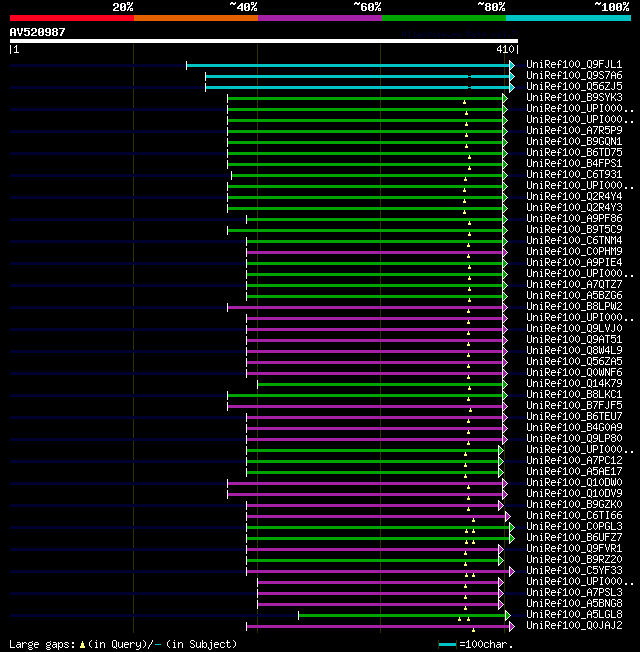Select the UniRef100_C0PHM9 label
Screen dimensions: 640x652
pos(574,252)
